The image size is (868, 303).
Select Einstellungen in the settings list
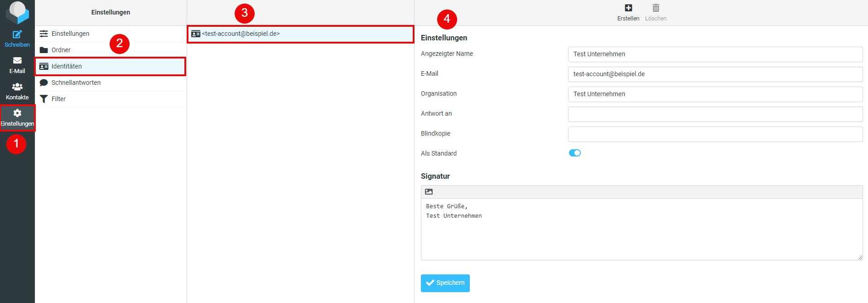[70, 34]
